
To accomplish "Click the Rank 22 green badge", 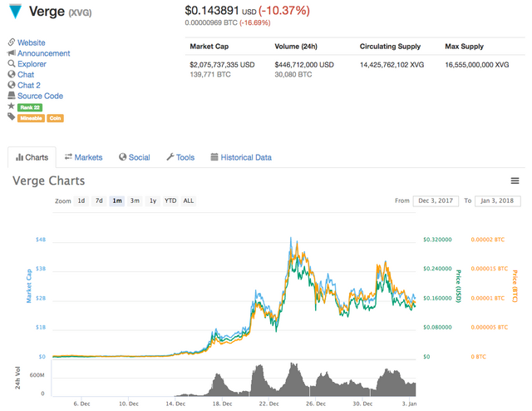I will (x=30, y=107).
